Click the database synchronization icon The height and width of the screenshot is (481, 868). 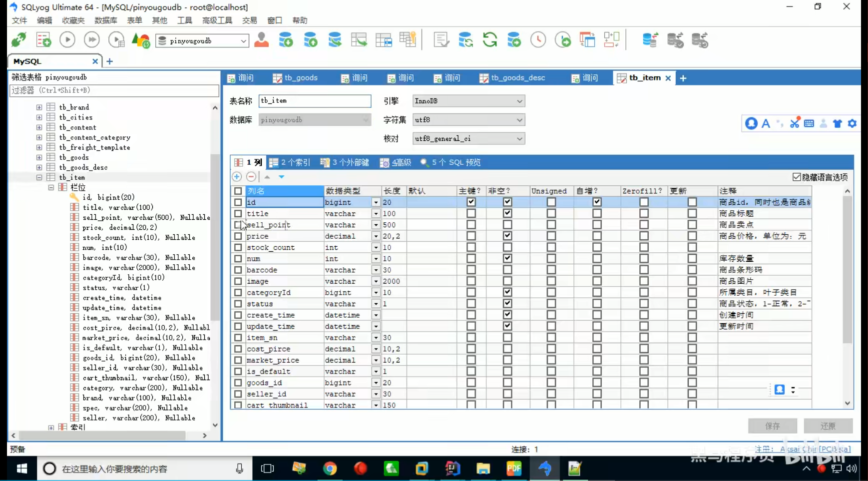click(x=650, y=40)
